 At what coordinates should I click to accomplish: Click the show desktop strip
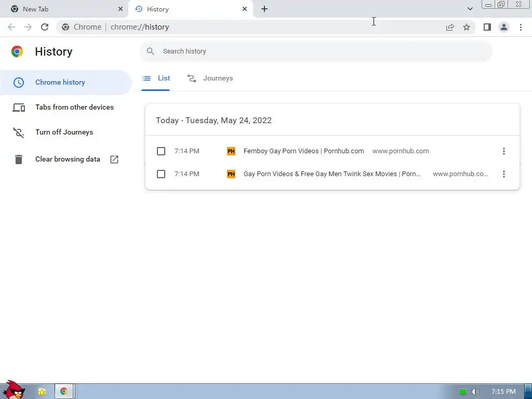point(528,392)
